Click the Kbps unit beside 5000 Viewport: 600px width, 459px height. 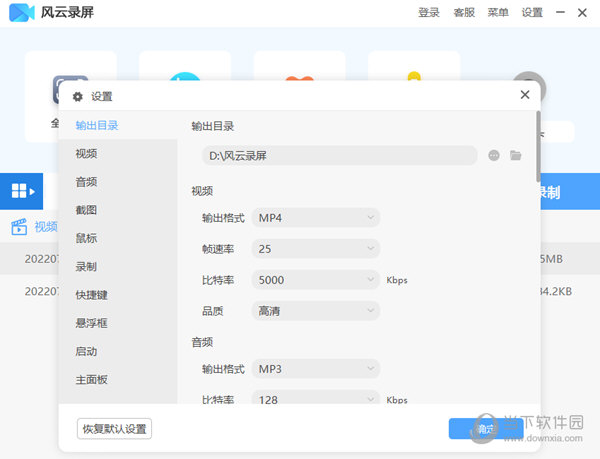(x=397, y=280)
